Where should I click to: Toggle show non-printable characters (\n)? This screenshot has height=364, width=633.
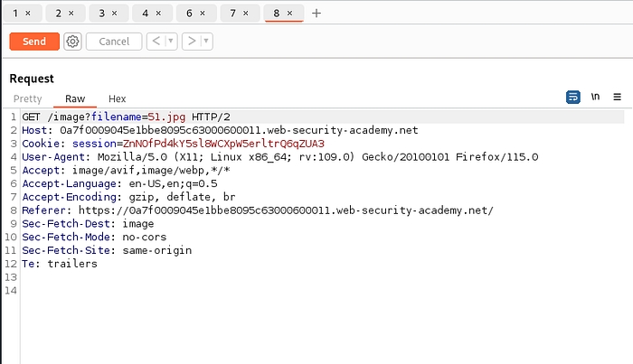pos(595,97)
